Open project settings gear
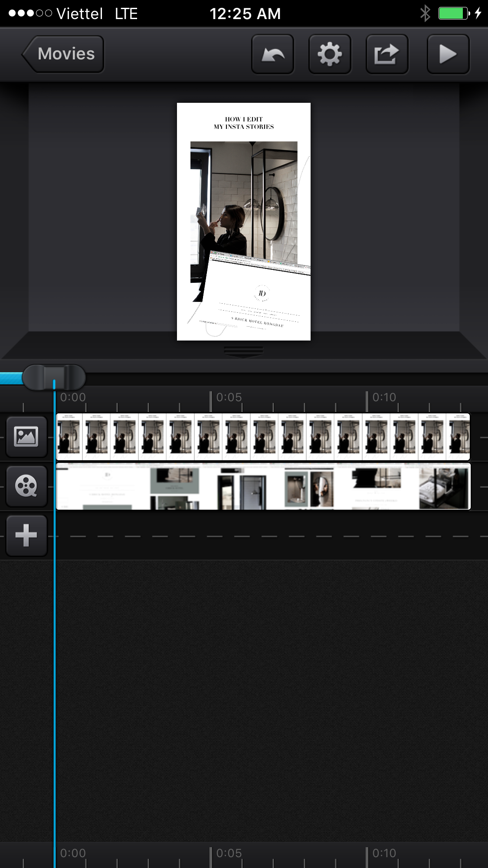 [330, 54]
